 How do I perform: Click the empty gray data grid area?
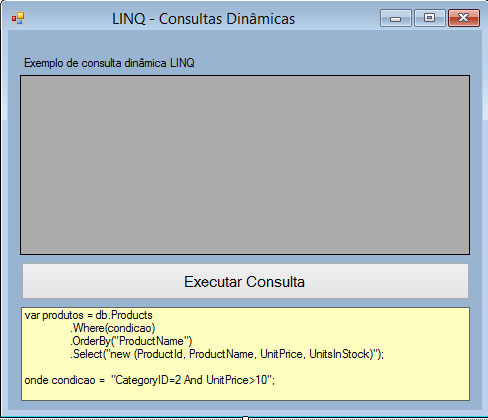pyautogui.click(x=245, y=165)
